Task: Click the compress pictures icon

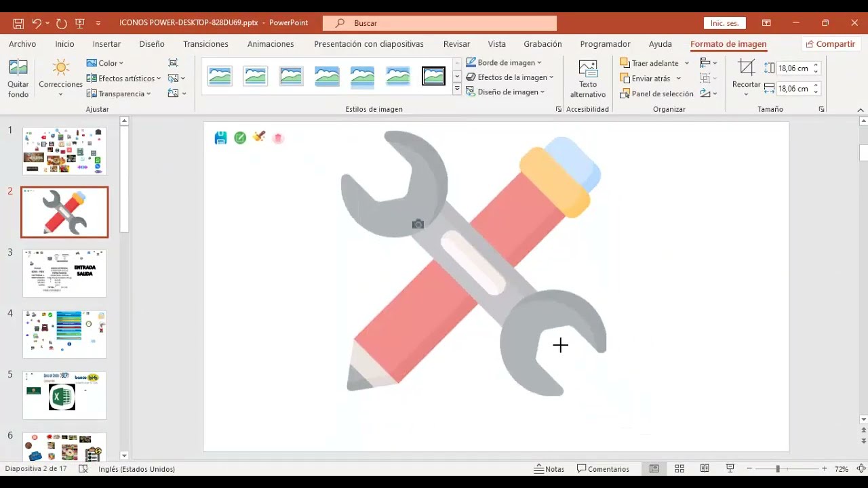Action: [173, 63]
